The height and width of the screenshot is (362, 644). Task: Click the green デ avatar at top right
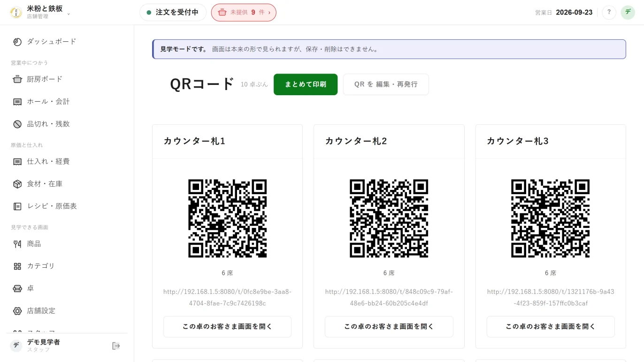coord(628,12)
